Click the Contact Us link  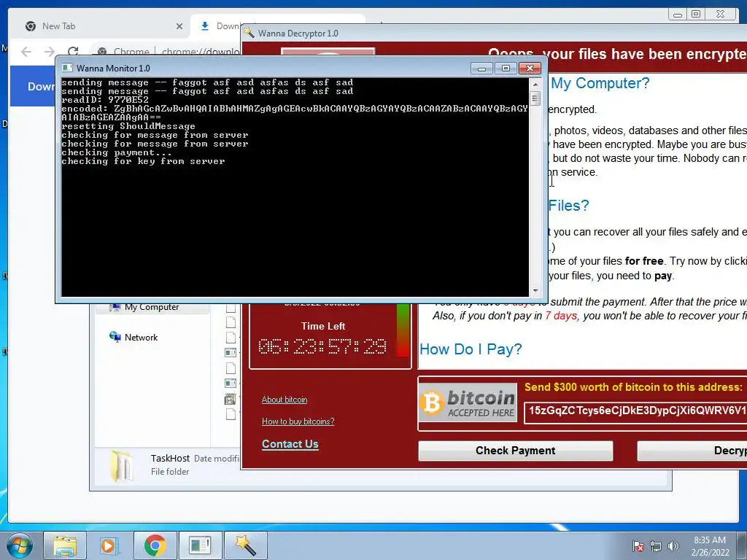tap(290, 444)
